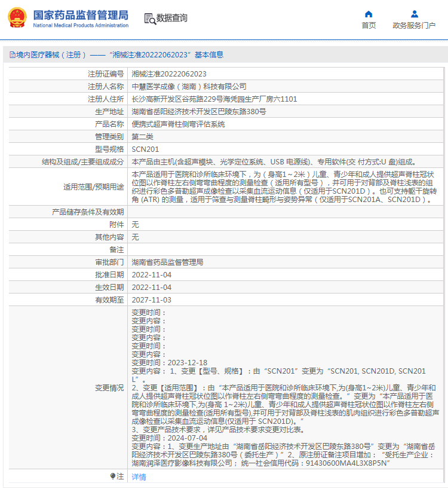Image resolution: width=448 pixels, height=492 pixels.
Task: Open the 政务服务门户 user icon
Action: pos(415,14)
